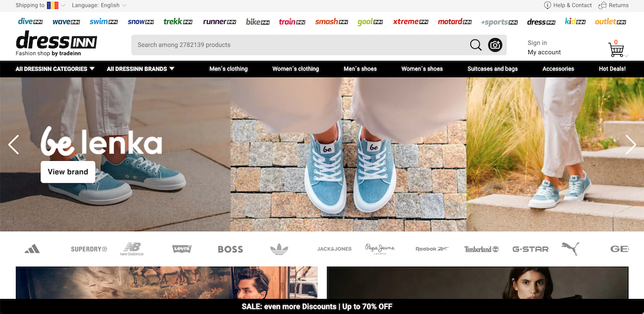This screenshot has height=314, width=644.
Task: Select the Reebok brand logo
Action: 432,249
